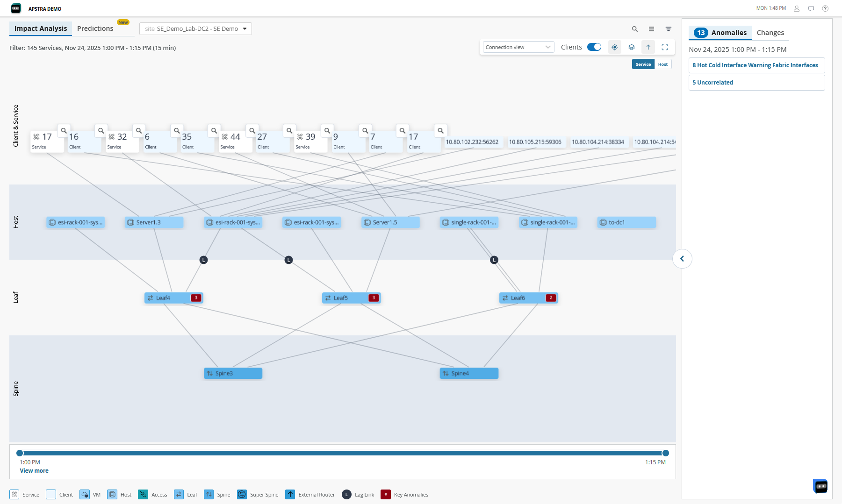Image resolution: width=842 pixels, height=504 pixels.
Task: Open the hamburger list menu icon
Action: (x=651, y=29)
